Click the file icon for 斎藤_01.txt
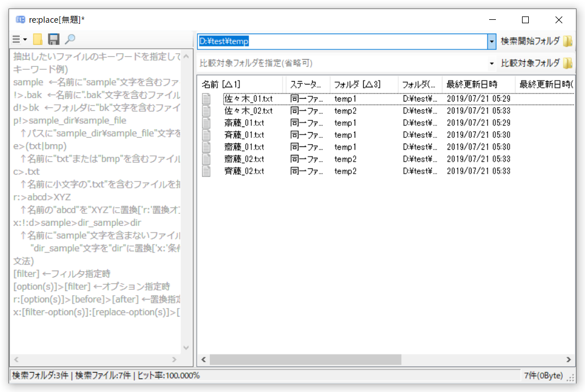This screenshot has width=585, height=392. point(207,123)
